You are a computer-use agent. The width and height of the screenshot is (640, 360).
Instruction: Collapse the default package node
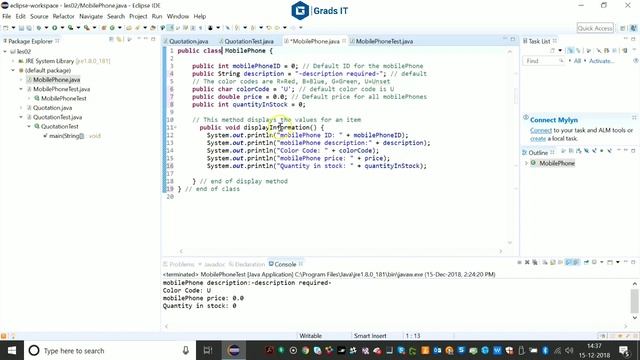tap(13, 70)
